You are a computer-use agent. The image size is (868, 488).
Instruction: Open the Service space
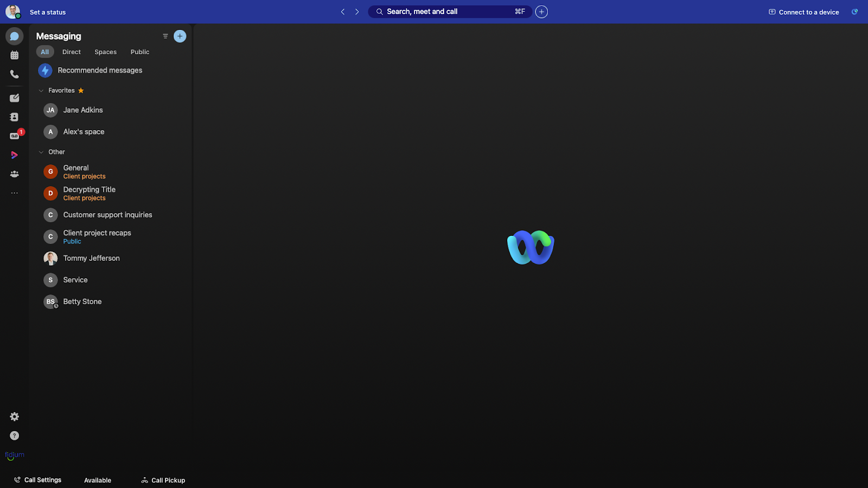click(x=111, y=280)
